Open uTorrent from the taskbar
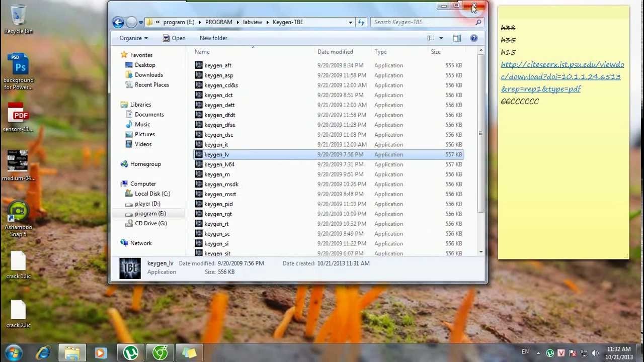The height and width of the screenshot is (362, 644). (x=131, y=353)
